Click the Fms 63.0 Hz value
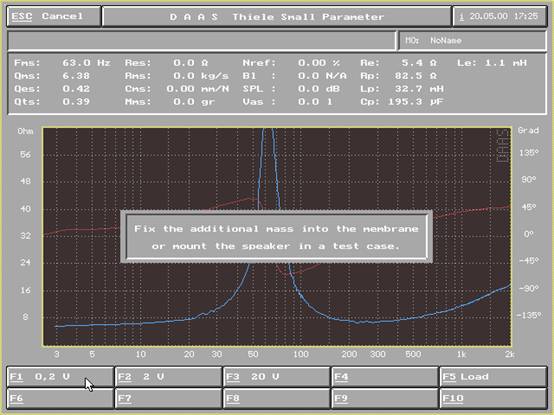554x415 pixels. (86, 63)
